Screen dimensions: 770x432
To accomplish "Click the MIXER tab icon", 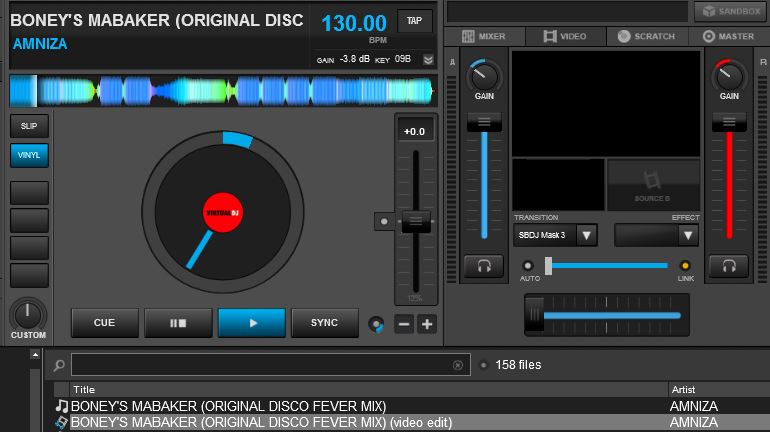I will [x=468, y=36].
